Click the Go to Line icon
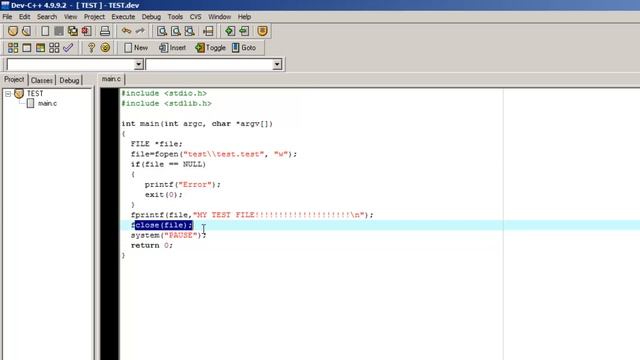The image size is (640, 360). [x=208, y=31]
